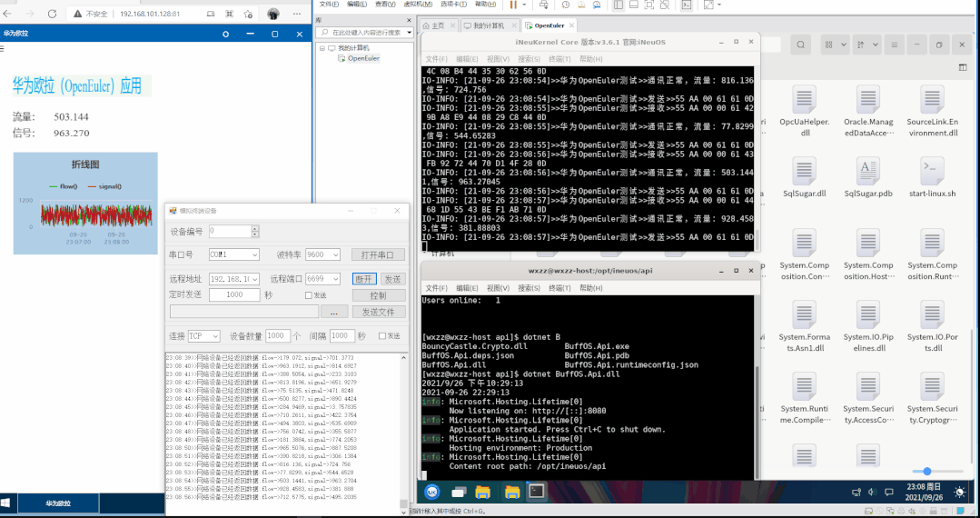This screenshot has width=980, height=518.
Task: Revert to snapshot toolbar icon
Action: pos(581,5)
